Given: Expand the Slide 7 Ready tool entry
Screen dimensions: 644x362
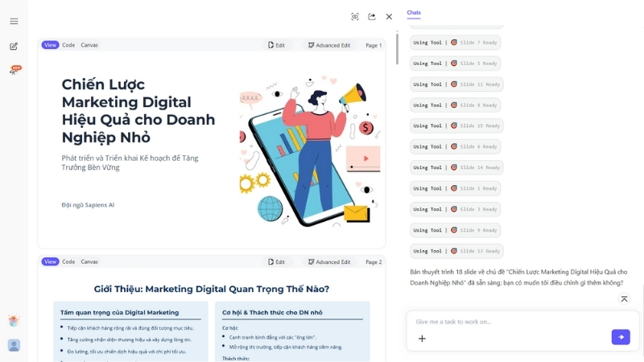Looking at the screenshot, I should (x=456, y=42).
